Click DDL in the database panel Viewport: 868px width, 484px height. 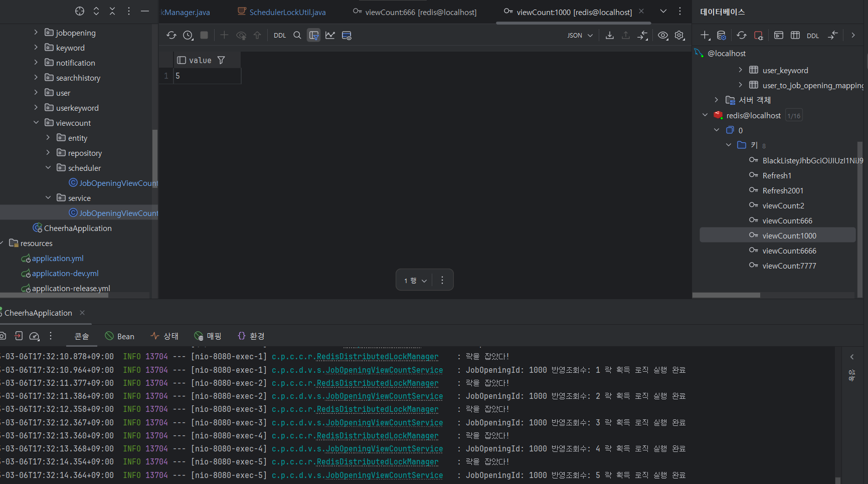(x=813, y=36)
